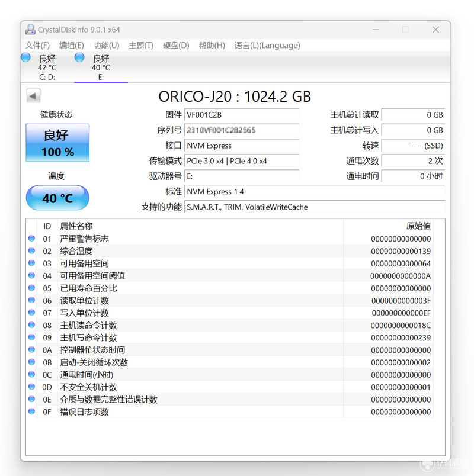
Task: Click raw value 0000000000064 for 可用备用空间
Action: pyautogui.click(x=401, y=263)
